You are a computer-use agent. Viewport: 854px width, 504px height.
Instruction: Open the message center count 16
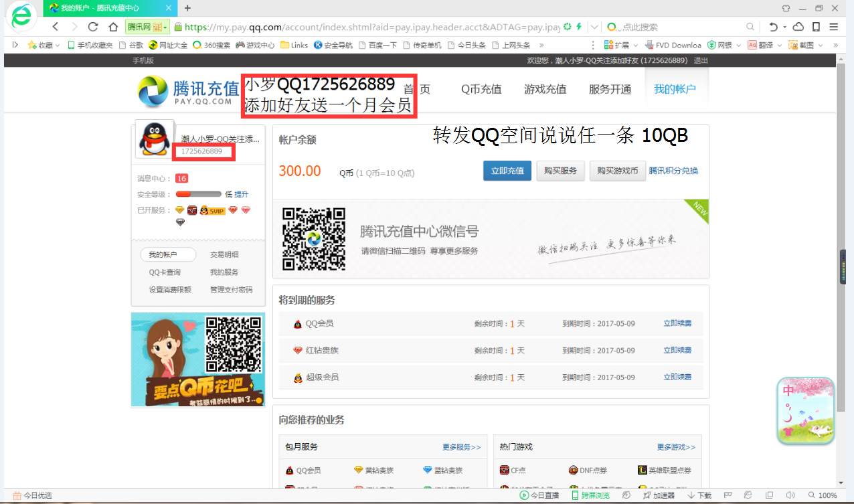[x=181, y=179]
